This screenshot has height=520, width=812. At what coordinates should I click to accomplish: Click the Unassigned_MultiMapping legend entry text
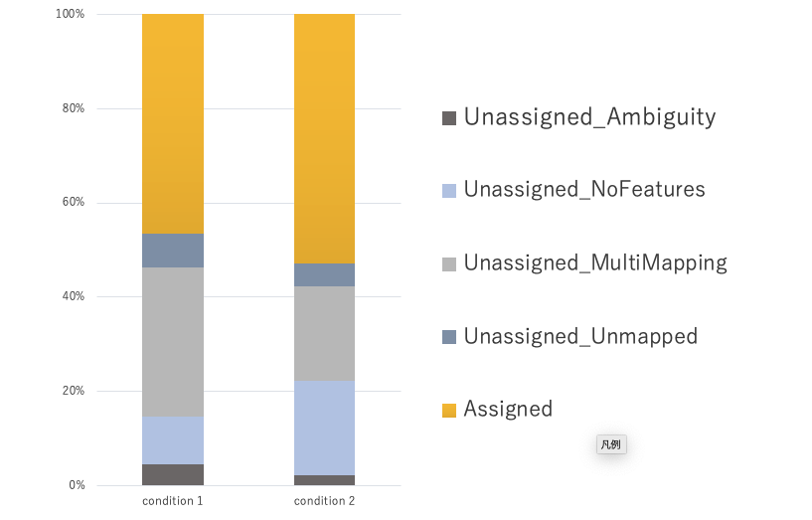click(595, 263)
